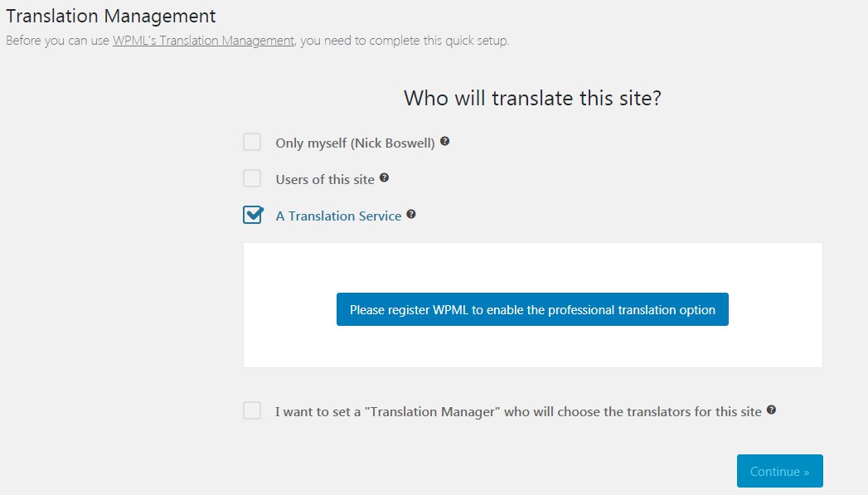Open help icon beside Only myself option
The width and height of the screenshot is (868, 495).
click(444, 141)
